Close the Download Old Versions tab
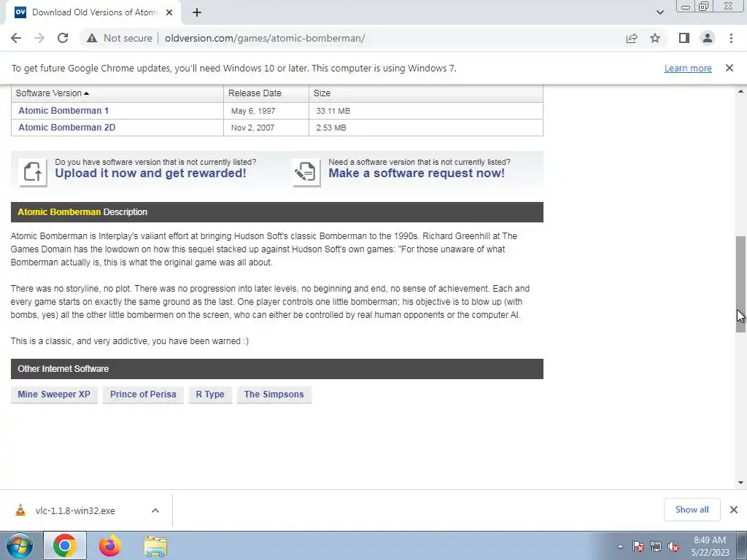 169,12
